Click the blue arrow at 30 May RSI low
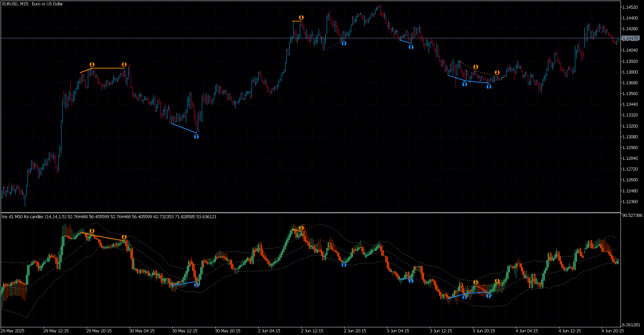Screen dimensions: 644x335 tap(196, 285)
